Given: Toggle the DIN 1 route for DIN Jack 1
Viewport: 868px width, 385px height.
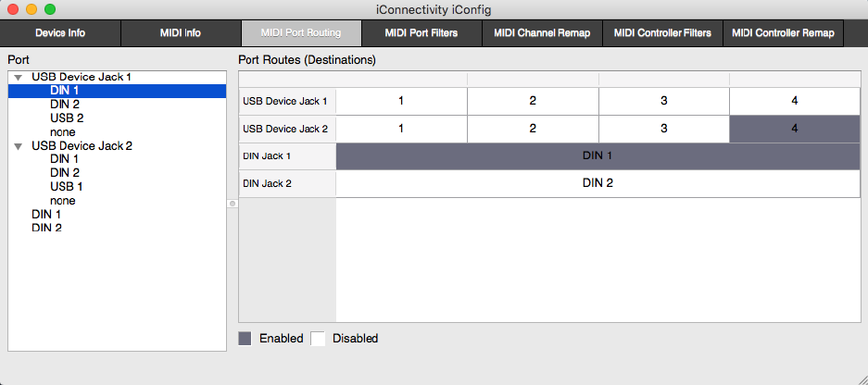Looking at the screenshot, I should (x=597, y=156).
